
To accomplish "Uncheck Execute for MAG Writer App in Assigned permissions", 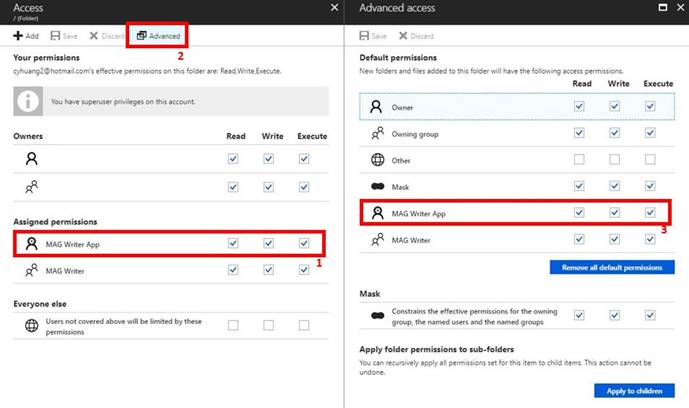I will (304, 243).
